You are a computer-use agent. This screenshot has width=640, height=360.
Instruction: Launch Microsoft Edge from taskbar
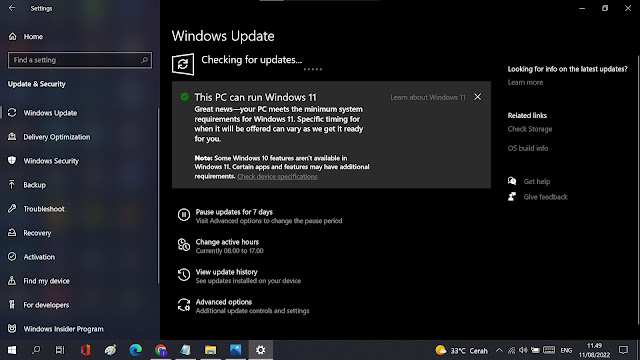(x=136, y=350)
